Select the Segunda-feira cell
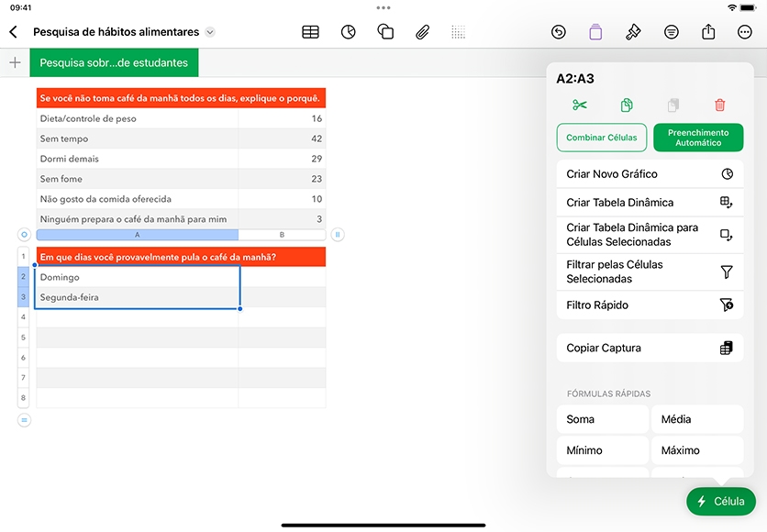767x532 pixels. (138, 297)
